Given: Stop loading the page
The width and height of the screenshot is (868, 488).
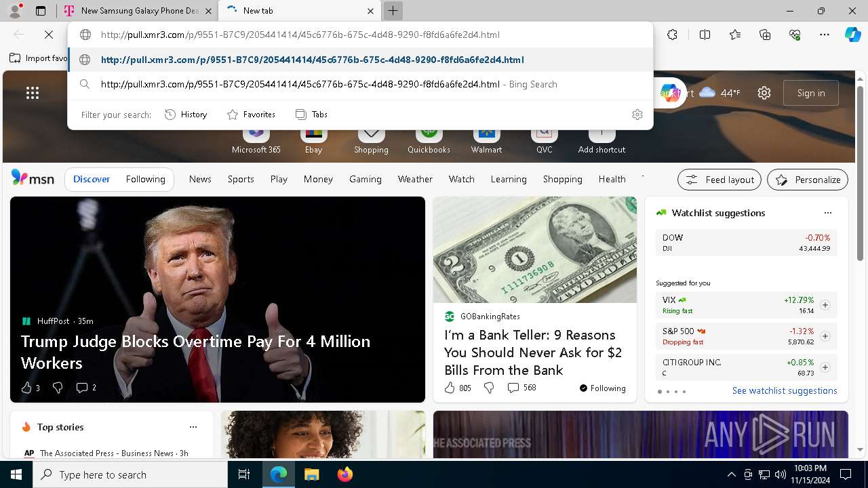Looking at the screenshot, I should point(49,35).
